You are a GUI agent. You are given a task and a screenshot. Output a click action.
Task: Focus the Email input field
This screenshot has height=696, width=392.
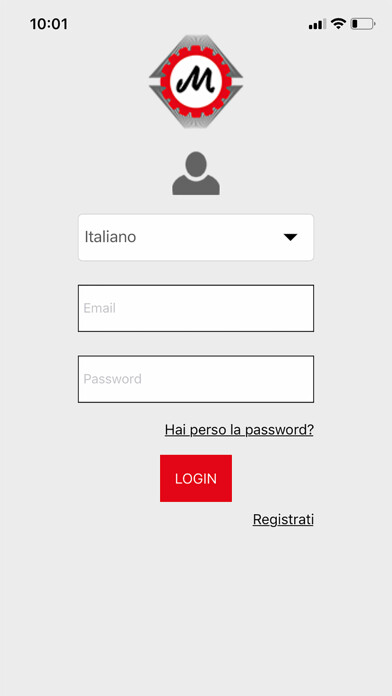(196, 308)
